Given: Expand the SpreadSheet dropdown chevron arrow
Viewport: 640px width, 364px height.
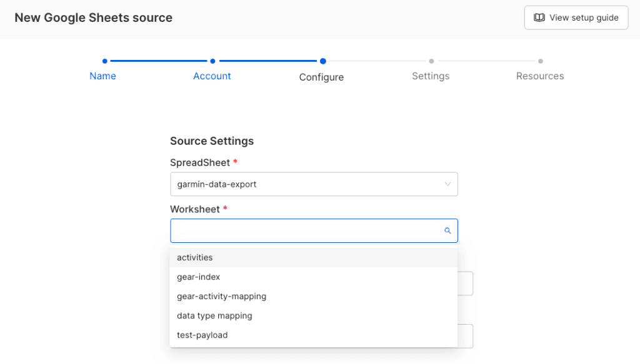Looking at the screenshot, I should click(447, 184).
